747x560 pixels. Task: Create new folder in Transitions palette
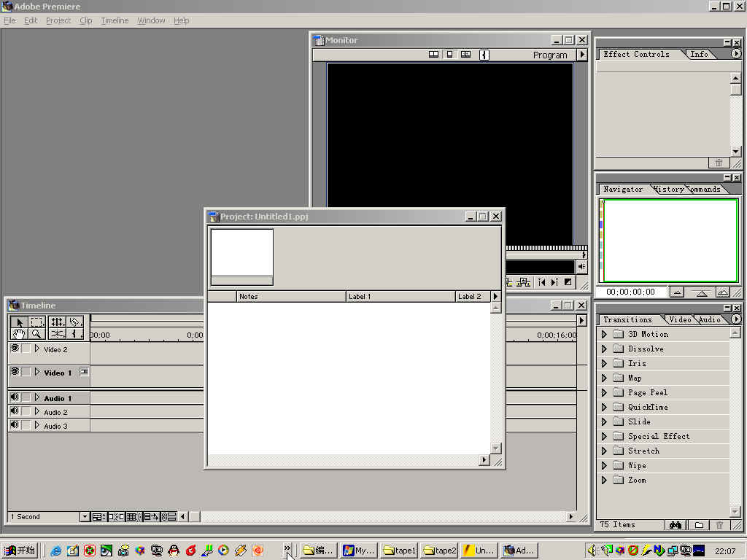699,525
